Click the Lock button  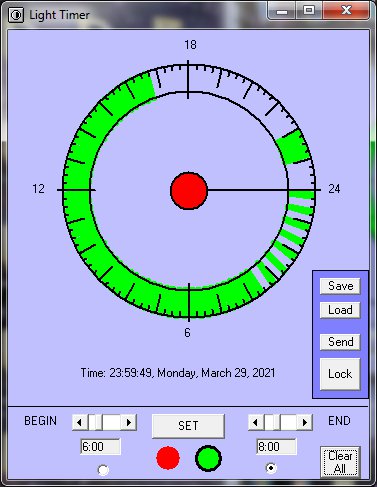pos(340,374)
